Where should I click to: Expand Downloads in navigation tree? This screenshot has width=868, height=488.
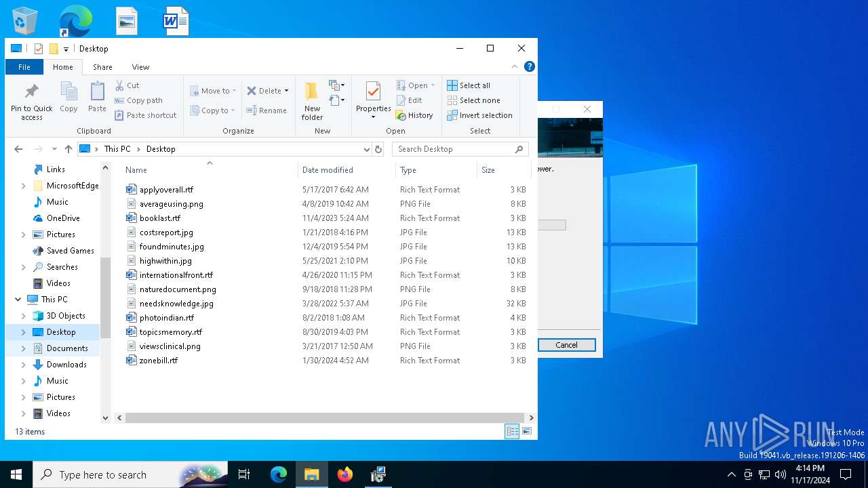[24, 365]
